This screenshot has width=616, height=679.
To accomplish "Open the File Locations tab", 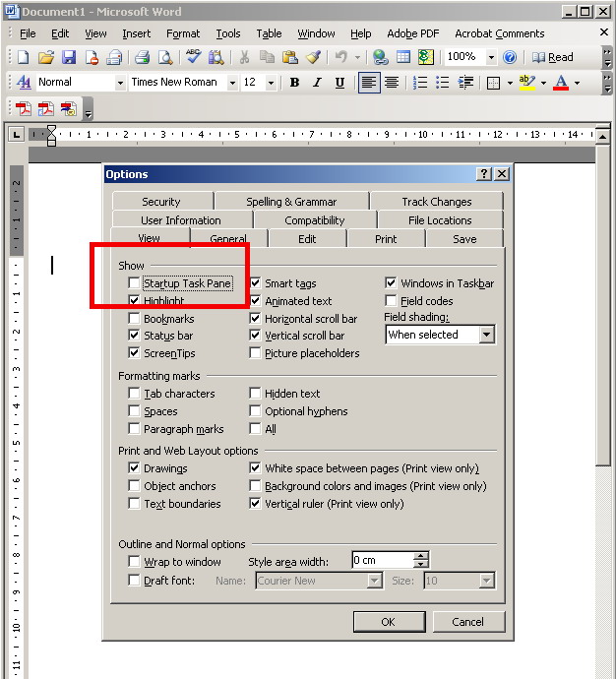I will pyautogui.click(x=440, y=220).
